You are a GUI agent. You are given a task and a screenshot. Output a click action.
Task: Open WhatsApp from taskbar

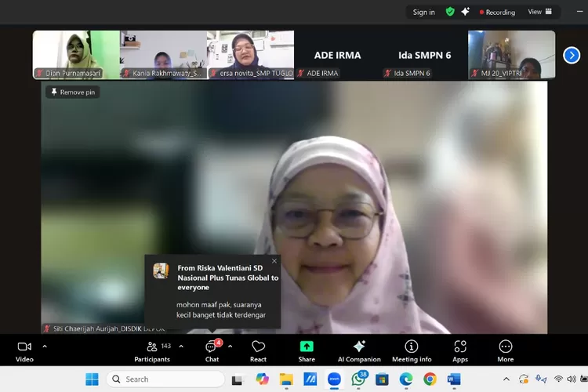click(x=359, y=379)
